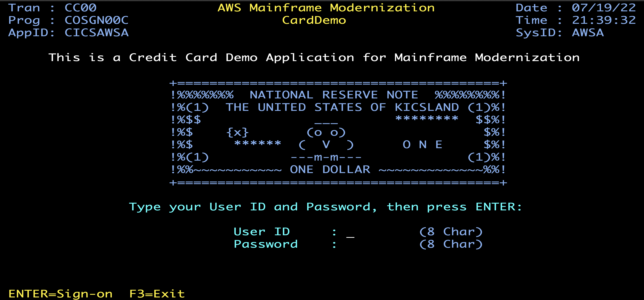
Task: Click the User ID label
Action: (262, 232)
